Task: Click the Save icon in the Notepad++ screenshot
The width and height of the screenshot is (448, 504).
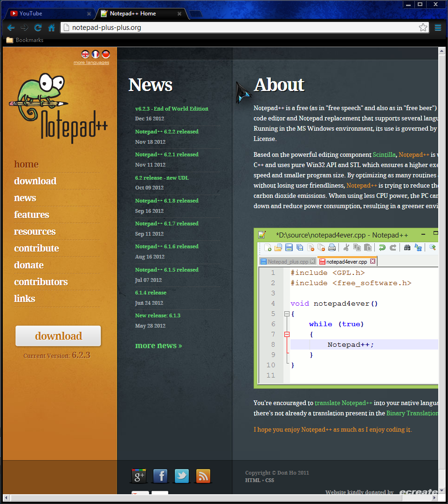Action: tap(289, 247)
